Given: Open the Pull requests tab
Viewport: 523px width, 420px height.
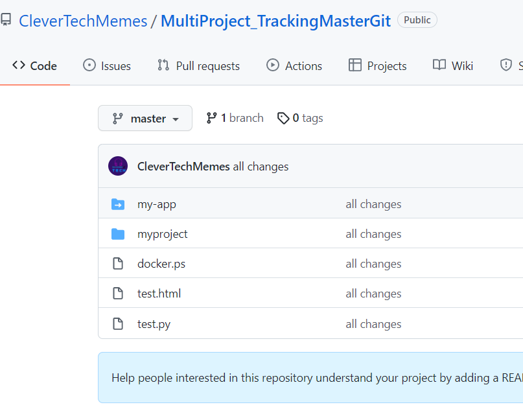Looking at the screenshot, I should pyautogui.click(x=198, y=65).
